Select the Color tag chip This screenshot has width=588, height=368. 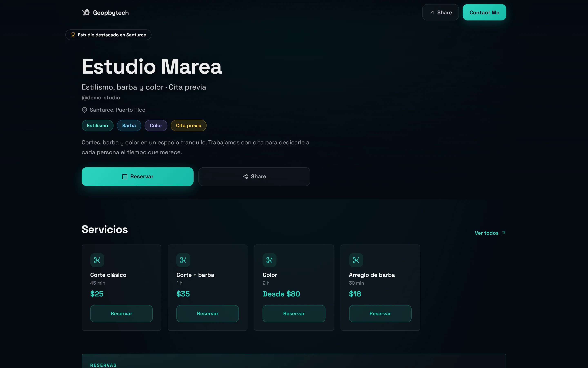coord(156,126)
